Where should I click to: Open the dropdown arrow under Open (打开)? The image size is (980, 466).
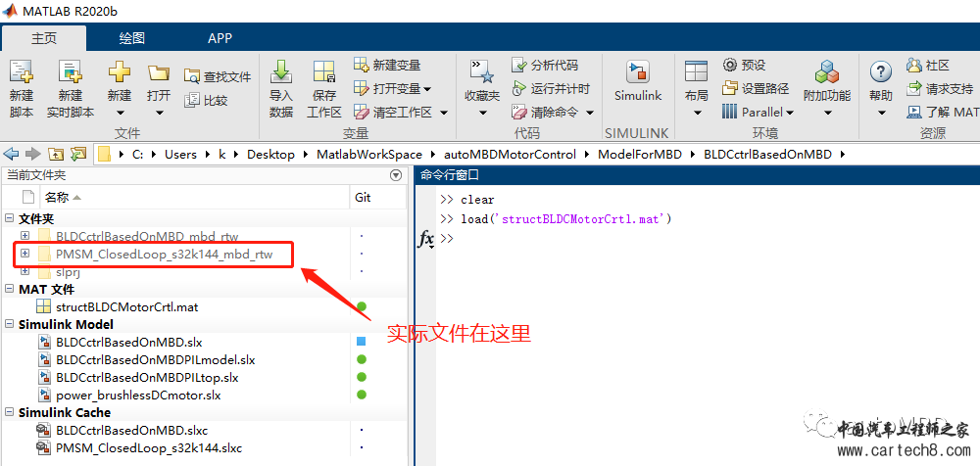[159, 114]
